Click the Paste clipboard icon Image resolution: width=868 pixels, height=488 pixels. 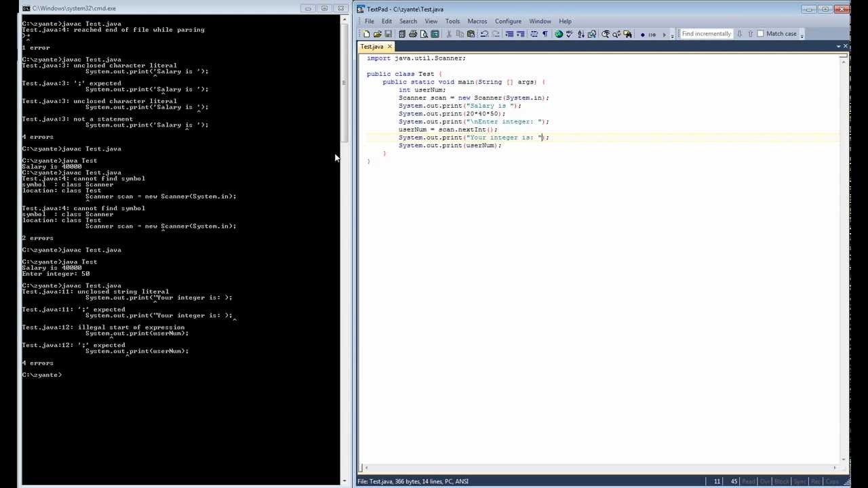coord(471,34)
